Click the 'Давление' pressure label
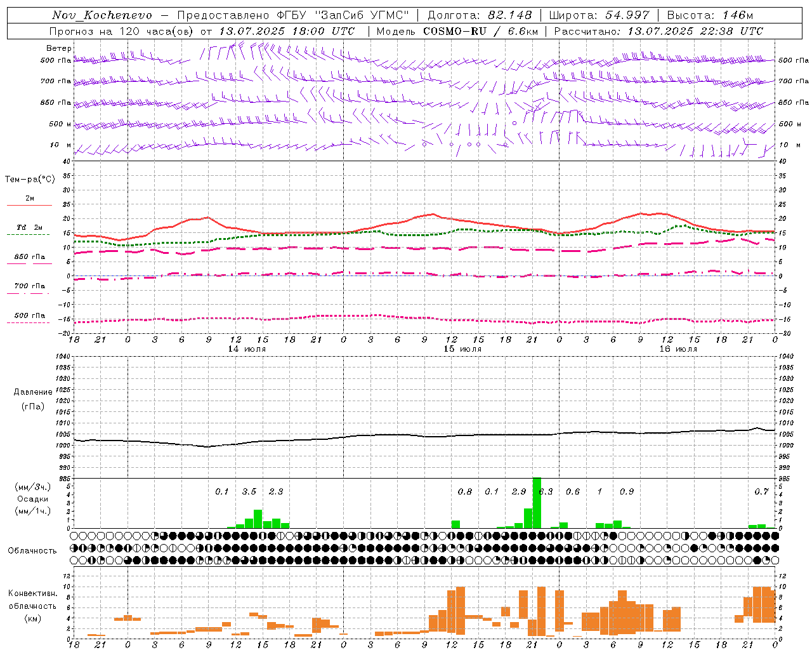 33,392
